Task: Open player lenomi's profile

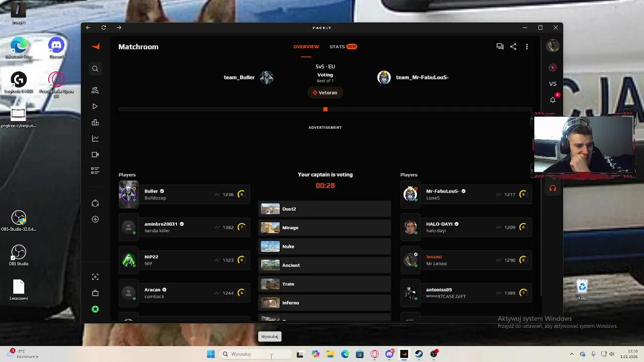Action: [434, 257]
